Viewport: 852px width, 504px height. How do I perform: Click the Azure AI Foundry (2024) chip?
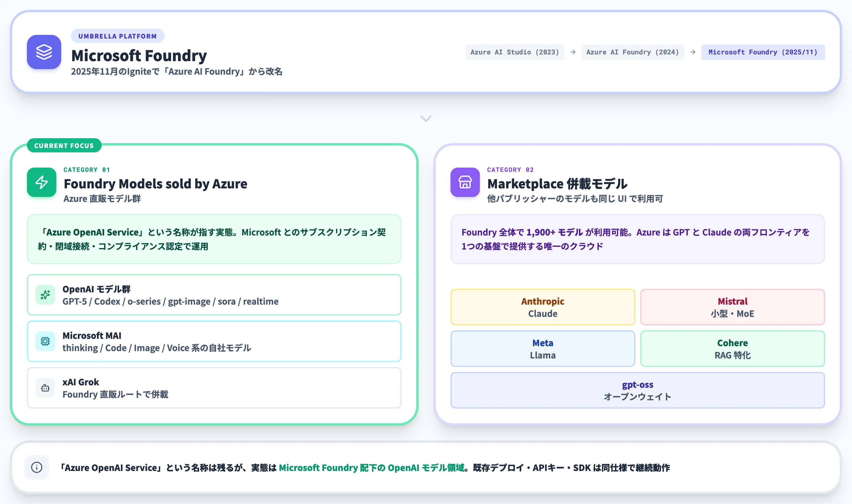pyautogui.click(x=633, y=52)
